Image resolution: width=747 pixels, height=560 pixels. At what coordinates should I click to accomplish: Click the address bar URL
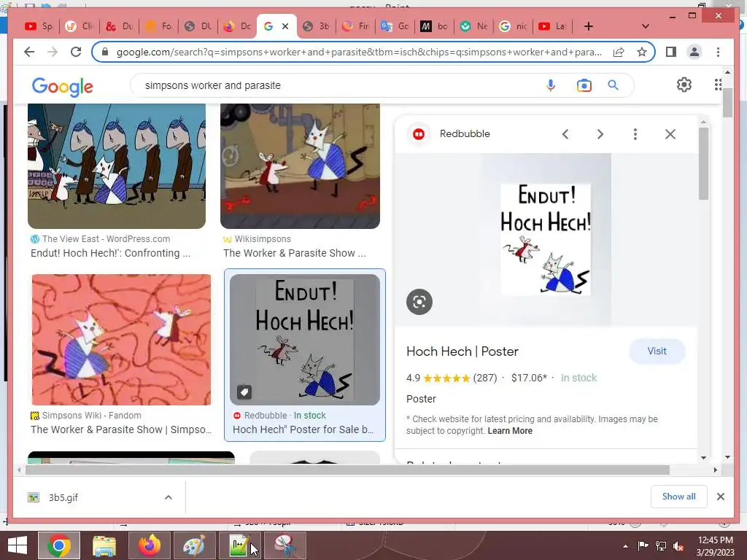pos(358,52)
